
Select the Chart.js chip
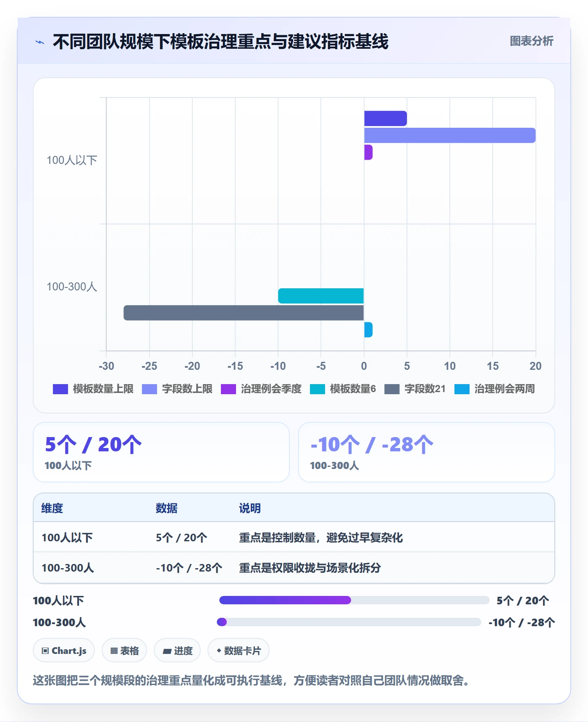click(64, 651)
